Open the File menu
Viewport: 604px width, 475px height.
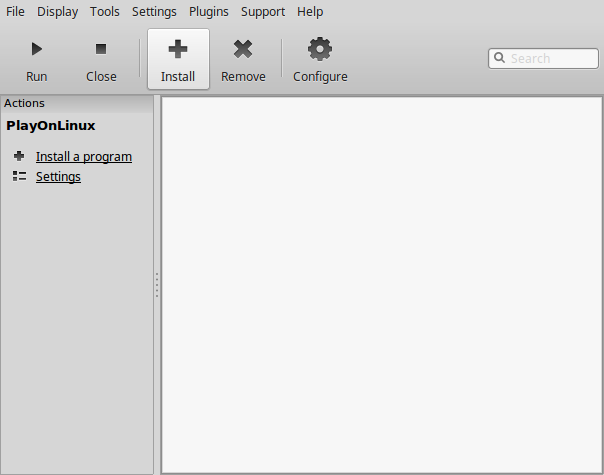(x=15, y=12)
